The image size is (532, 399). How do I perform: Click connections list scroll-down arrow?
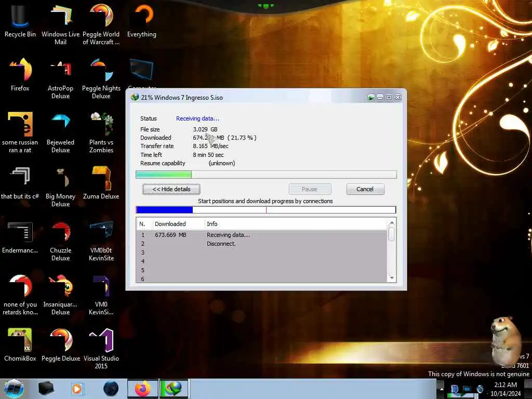click(392, 278)
